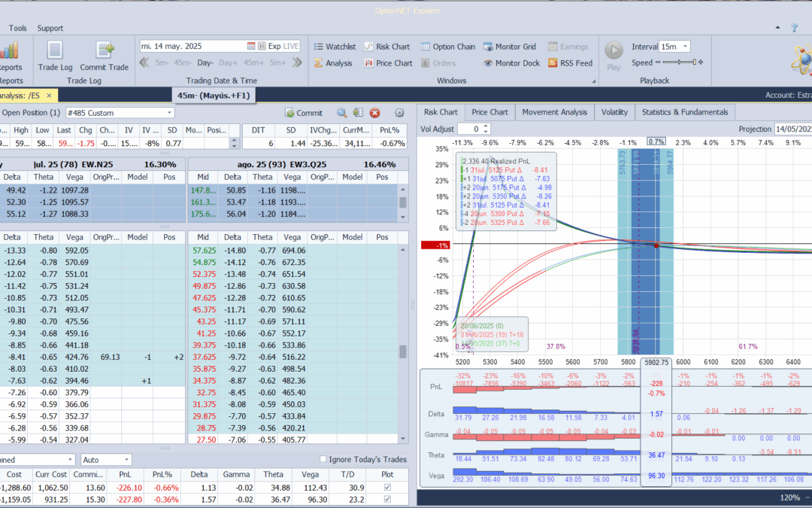This screenshot has width=812, height=508.
Task: Step forward one day with Day+
Action: (x=228, y=62)
